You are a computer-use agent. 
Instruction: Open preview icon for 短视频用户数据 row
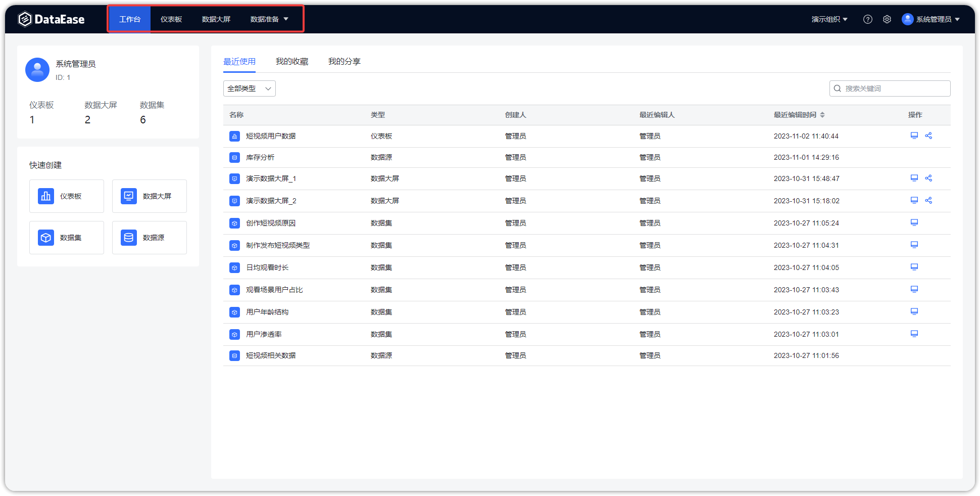[914, 136]
